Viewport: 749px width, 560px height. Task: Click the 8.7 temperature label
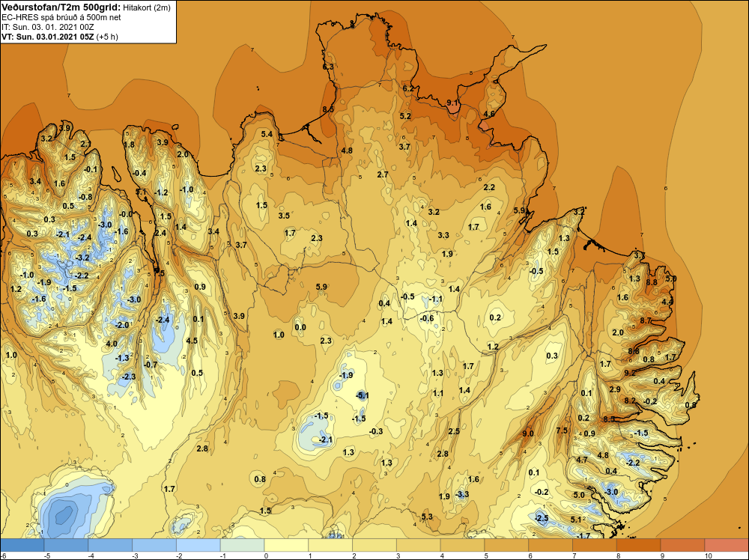point(646,321)
